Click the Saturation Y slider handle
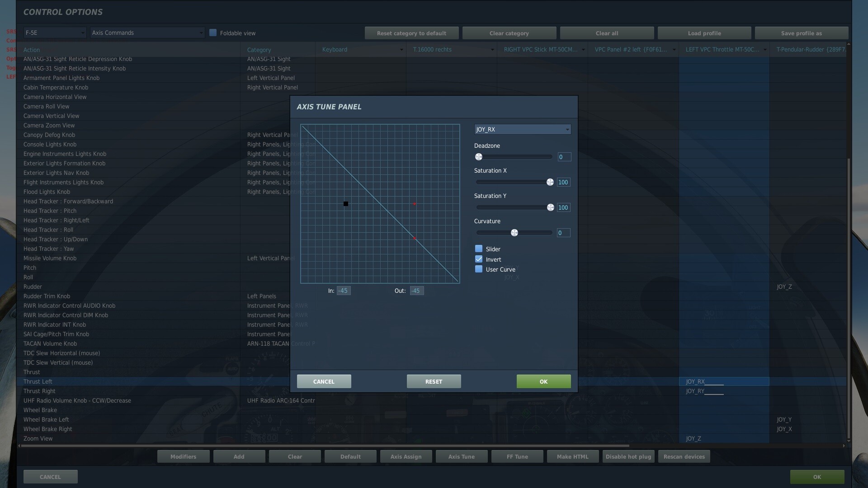 click(x=550, y=207)
